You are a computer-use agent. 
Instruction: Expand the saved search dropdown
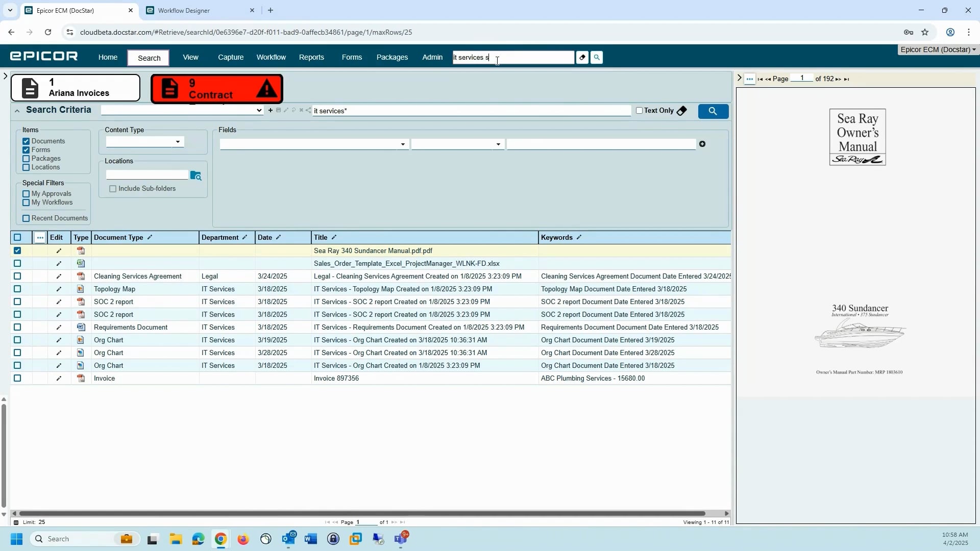[259, 110]
